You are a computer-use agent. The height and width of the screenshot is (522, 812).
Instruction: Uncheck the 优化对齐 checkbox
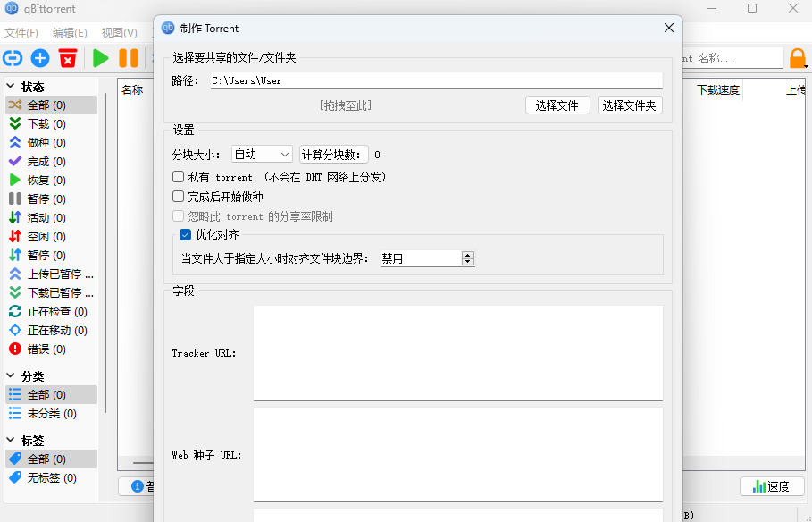click(x=183, y=235)
